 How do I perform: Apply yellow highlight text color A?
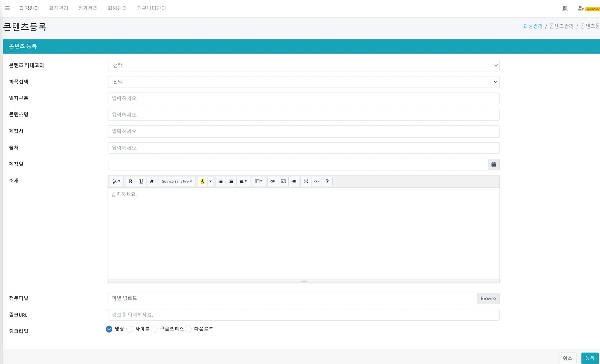pyautogui.click(x=202, y=182)
